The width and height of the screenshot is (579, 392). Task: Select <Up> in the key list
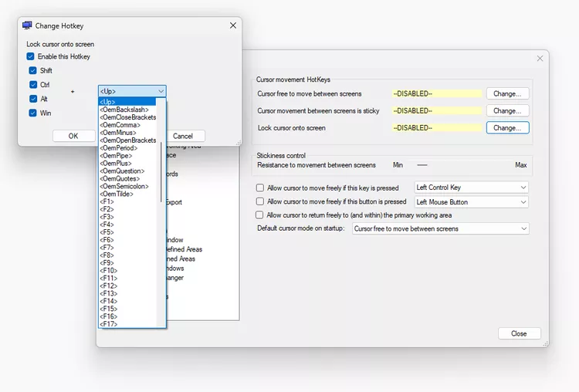click(127, 102)
